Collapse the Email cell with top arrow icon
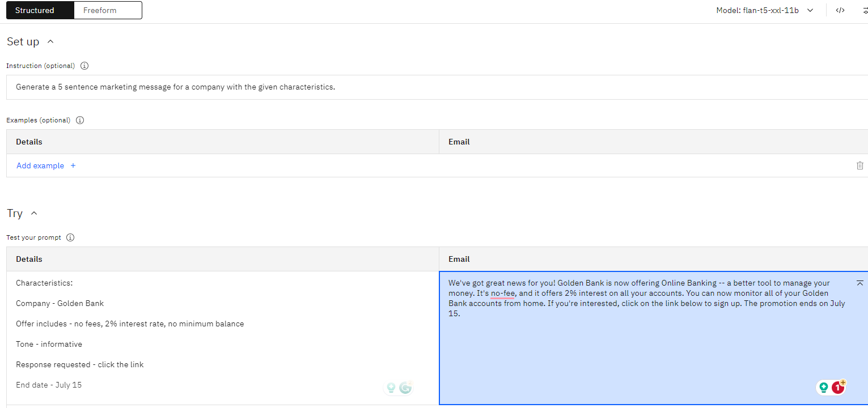The width and height of the screenshot is (868, 408). (x=860, y=283)
